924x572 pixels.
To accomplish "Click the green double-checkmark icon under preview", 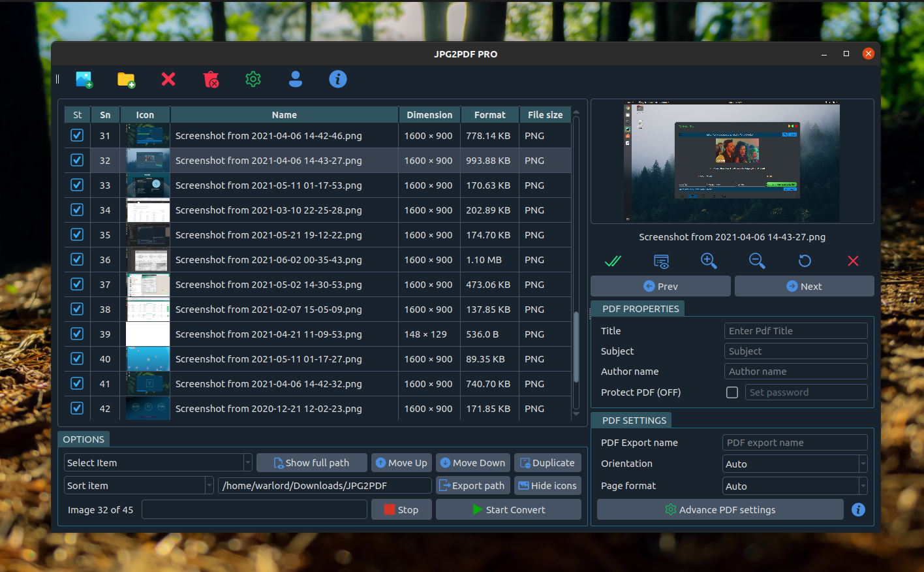I will click(613, 261).
